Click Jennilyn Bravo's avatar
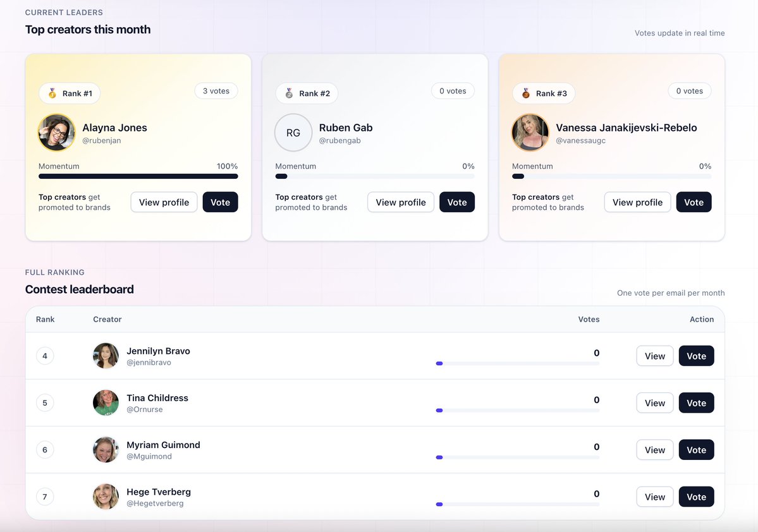758x532 pixels. pos(106,356)
